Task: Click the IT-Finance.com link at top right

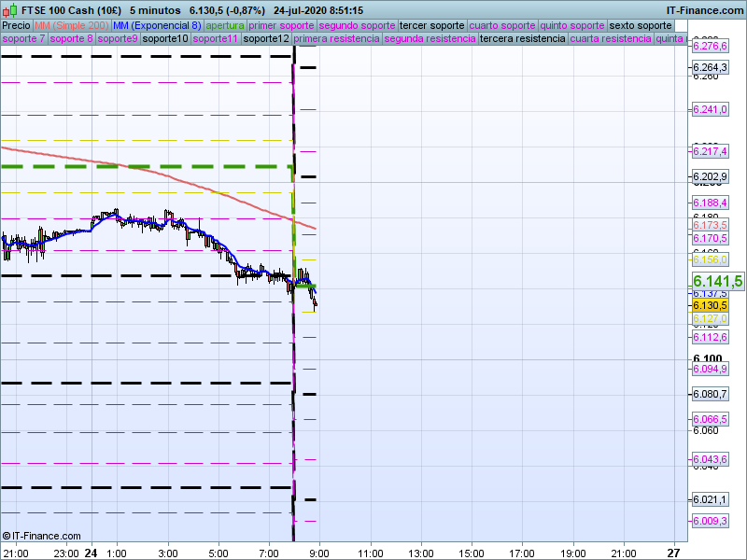Action: 705,10
